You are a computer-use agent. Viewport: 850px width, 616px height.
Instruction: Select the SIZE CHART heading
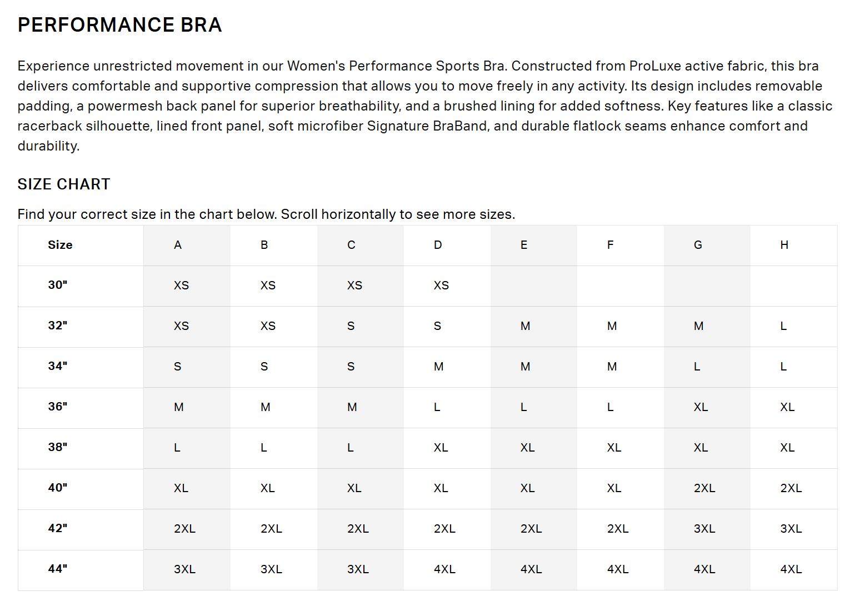(64, 184)
